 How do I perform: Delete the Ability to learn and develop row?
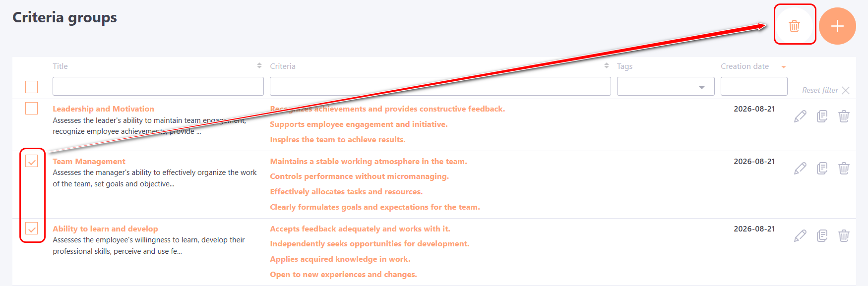coord(844,235)
